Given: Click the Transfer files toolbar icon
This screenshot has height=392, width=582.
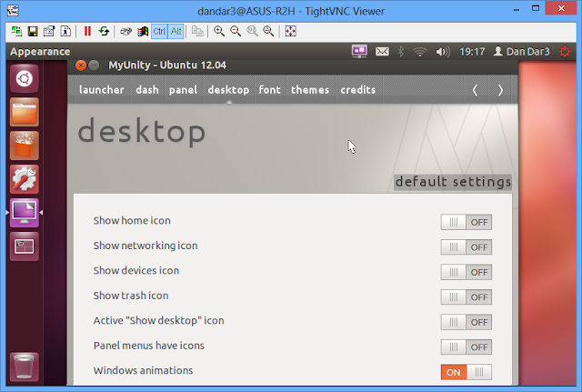Looking at the screenshot, I should click(x=197, y=32).
